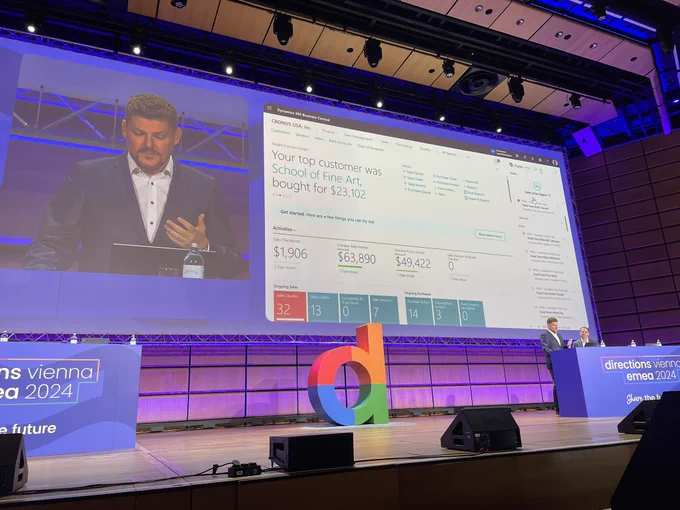Viewport: 680px width, 510px height.
Task: Click the $49,422 overdue purchase invoice amount
Action: point(413,263)
